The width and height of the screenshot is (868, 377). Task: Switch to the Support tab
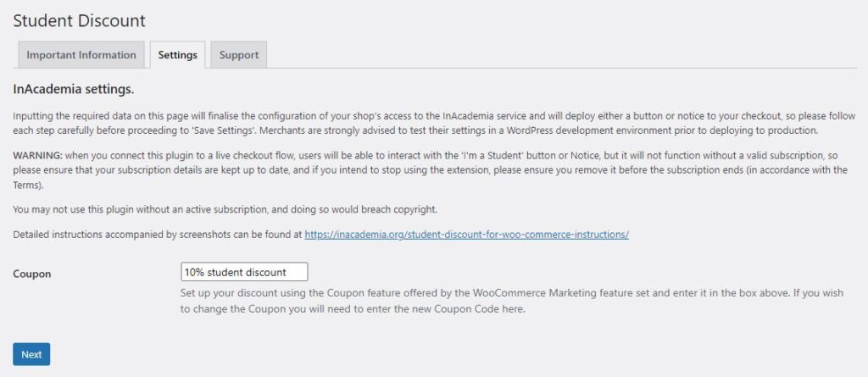(x=239, y=55)
